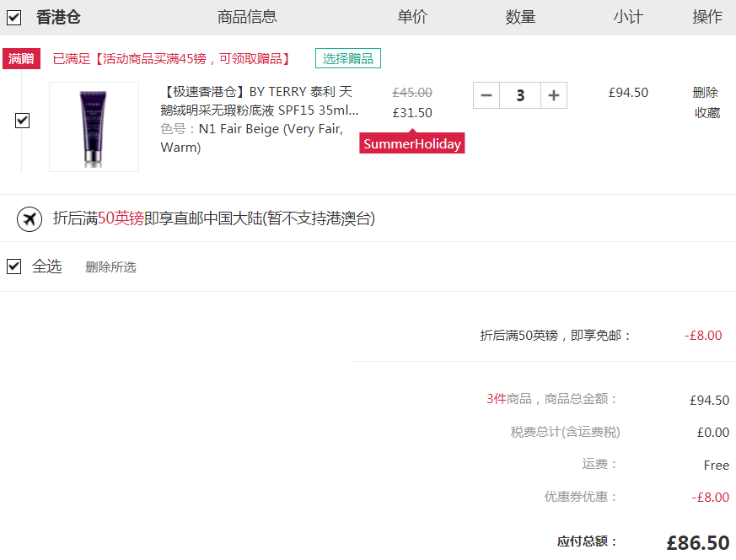Click the 小计 column header

[628, 17]
